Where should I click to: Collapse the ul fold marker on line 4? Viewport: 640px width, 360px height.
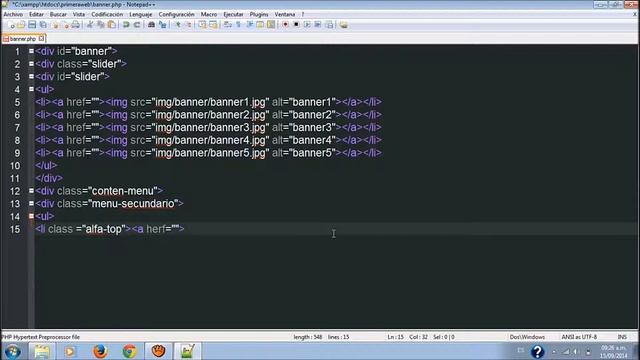31,89
